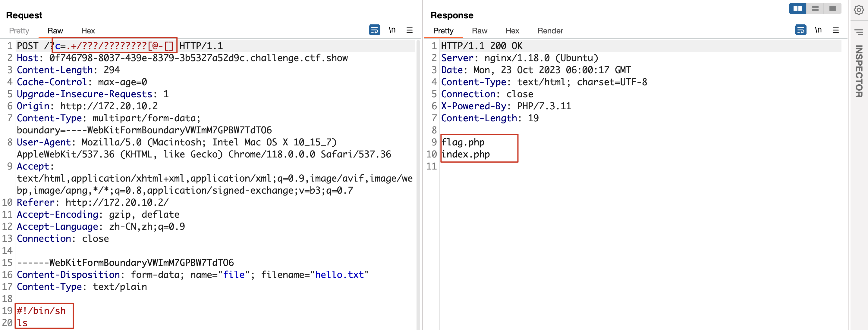Click the Server: nginx header in response
868x330 pixels.
click(520, 58)
